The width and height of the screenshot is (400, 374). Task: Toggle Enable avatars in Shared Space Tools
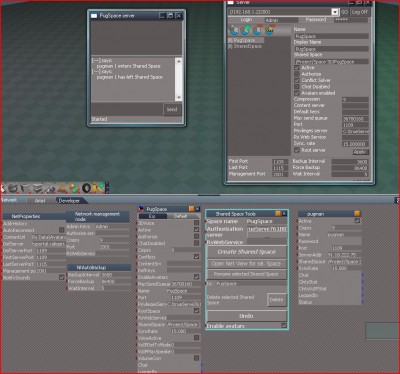284,326
